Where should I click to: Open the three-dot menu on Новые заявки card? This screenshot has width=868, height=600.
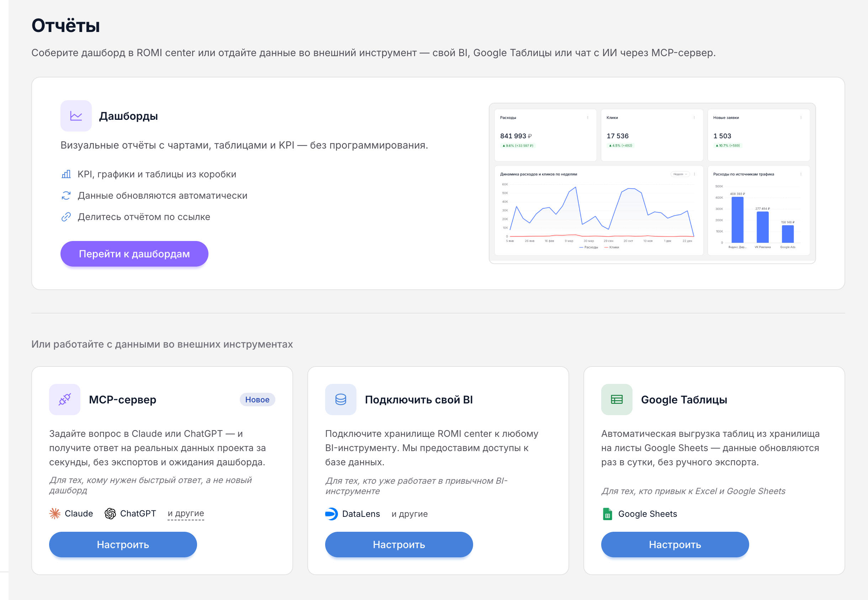pyautogui.click(x=801, y=118)
